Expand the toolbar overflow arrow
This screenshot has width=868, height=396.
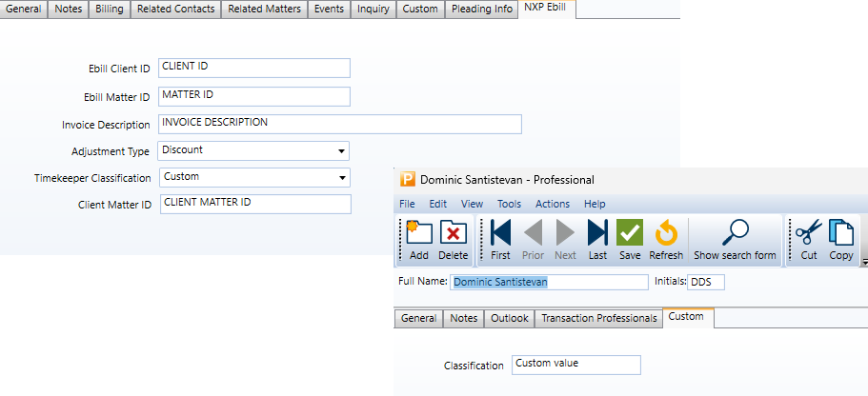863,261
